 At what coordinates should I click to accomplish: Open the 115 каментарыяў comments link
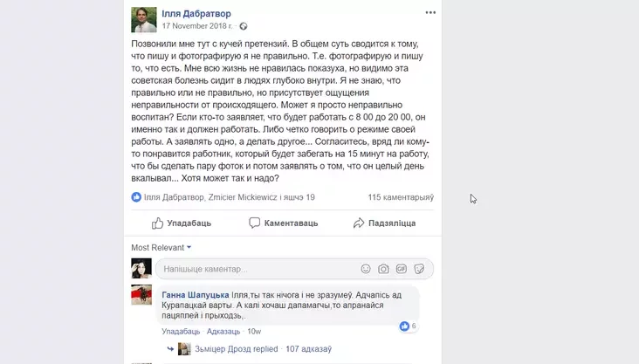(401, 197)
